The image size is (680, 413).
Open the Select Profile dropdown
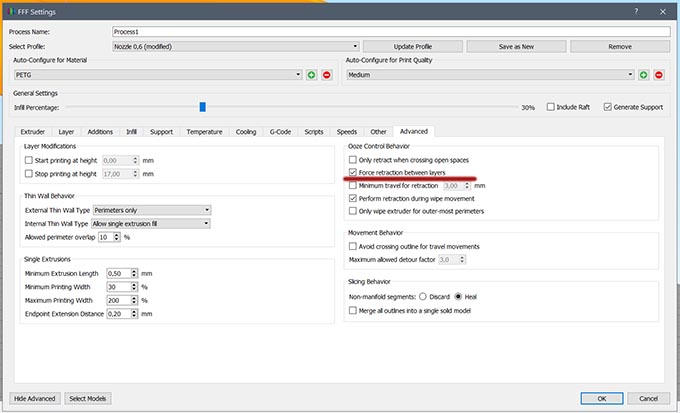click(236, 46)
